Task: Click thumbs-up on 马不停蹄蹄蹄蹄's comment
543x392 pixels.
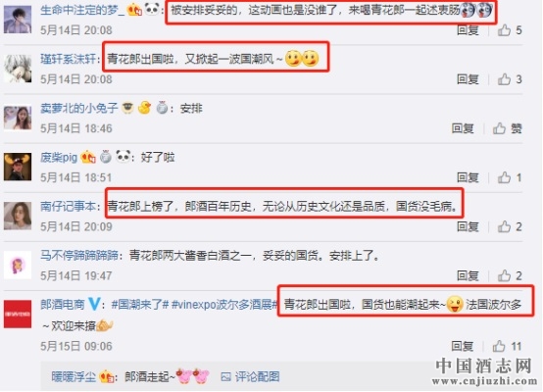Action: tap(504, 276)
